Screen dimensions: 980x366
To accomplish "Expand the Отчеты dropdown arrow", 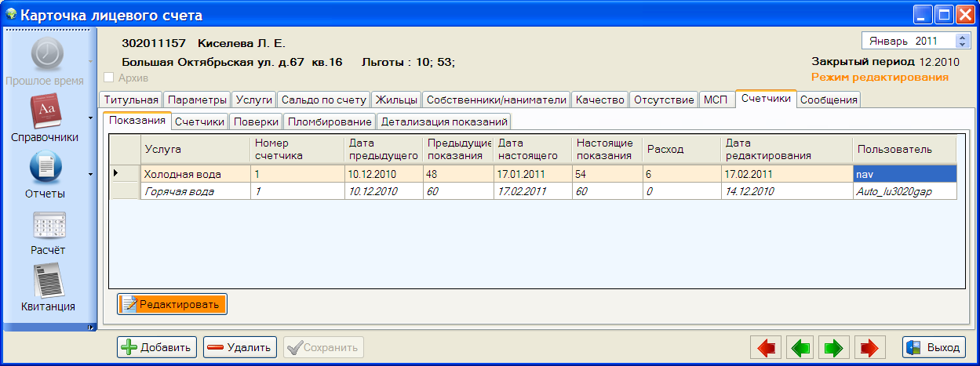I will (91, 174).
